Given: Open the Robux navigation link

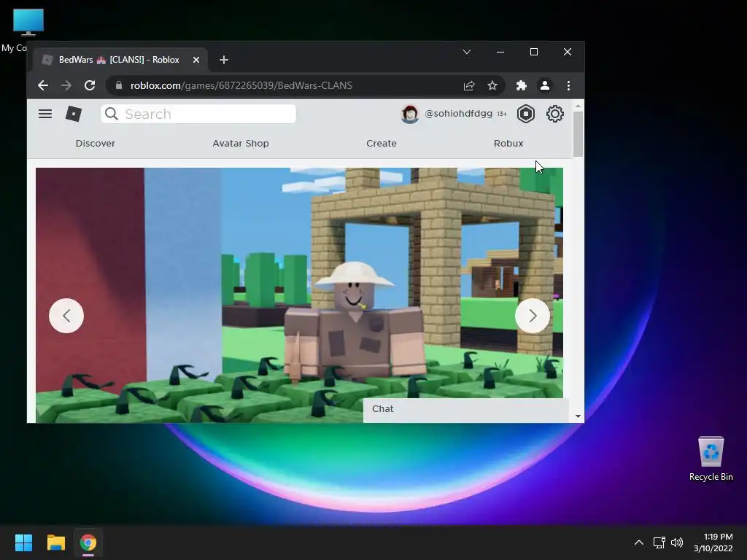Looking at the screenshot, I should pyautogui.click(x=508, y=144).
